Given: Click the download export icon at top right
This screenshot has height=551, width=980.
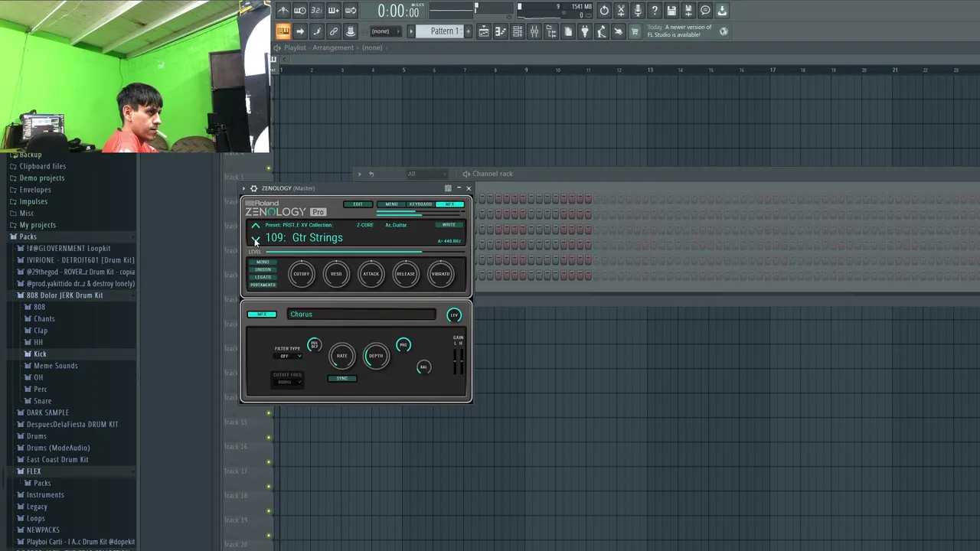Looking at the screenshot, I should 722,11.
